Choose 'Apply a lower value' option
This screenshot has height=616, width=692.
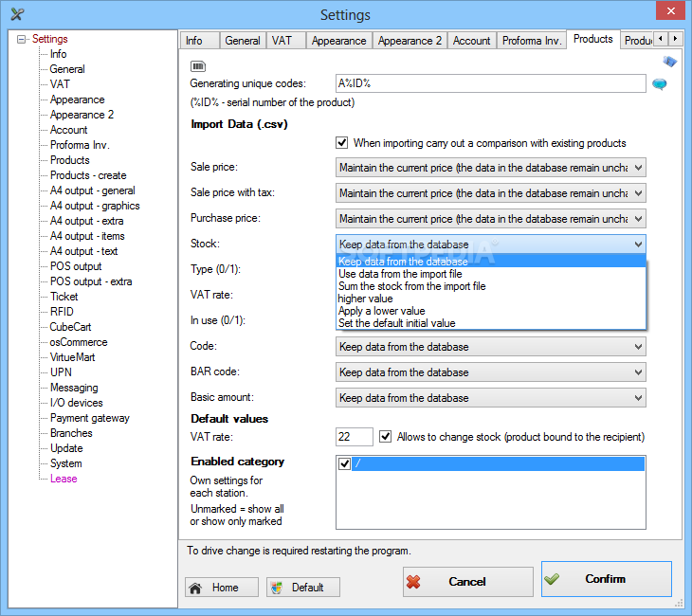pos(491,311)
